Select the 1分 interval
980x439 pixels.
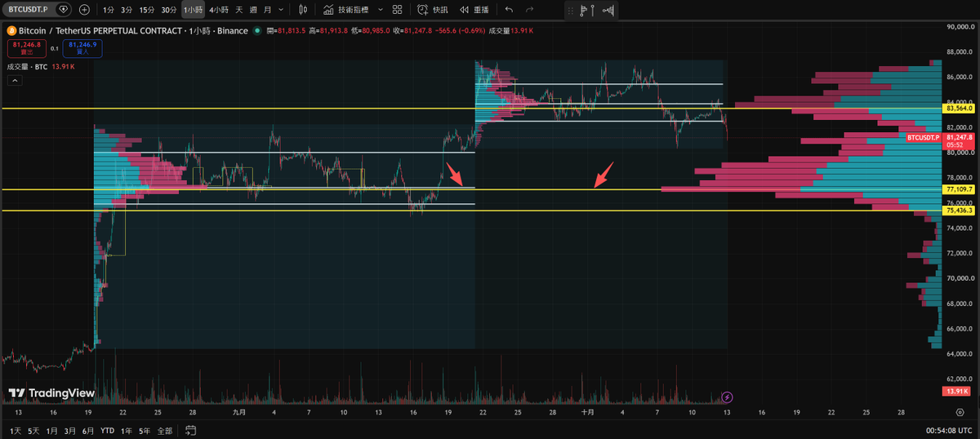click(x=109, y=10)
